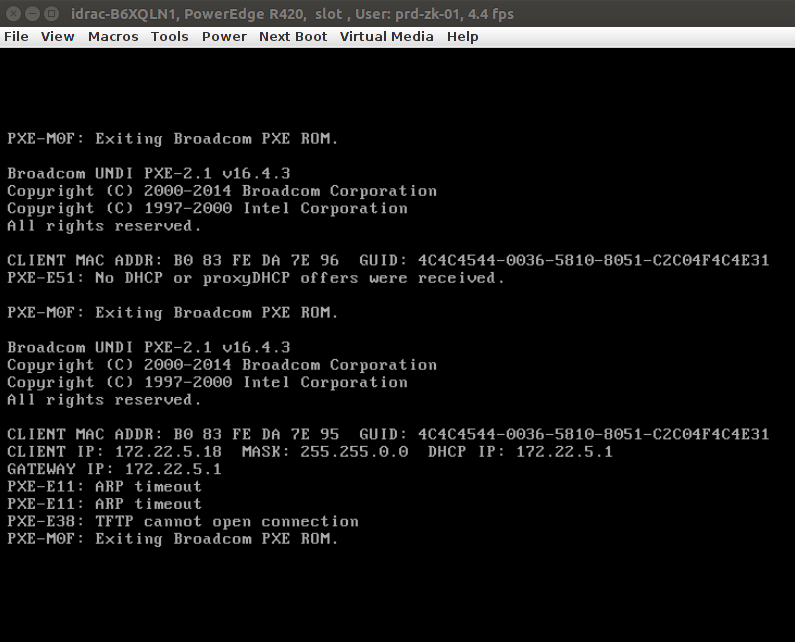Click the idrac-B6XQLN1 window title text
The width and height of the screenshot is (795, 642).
[x=292, y=14]
